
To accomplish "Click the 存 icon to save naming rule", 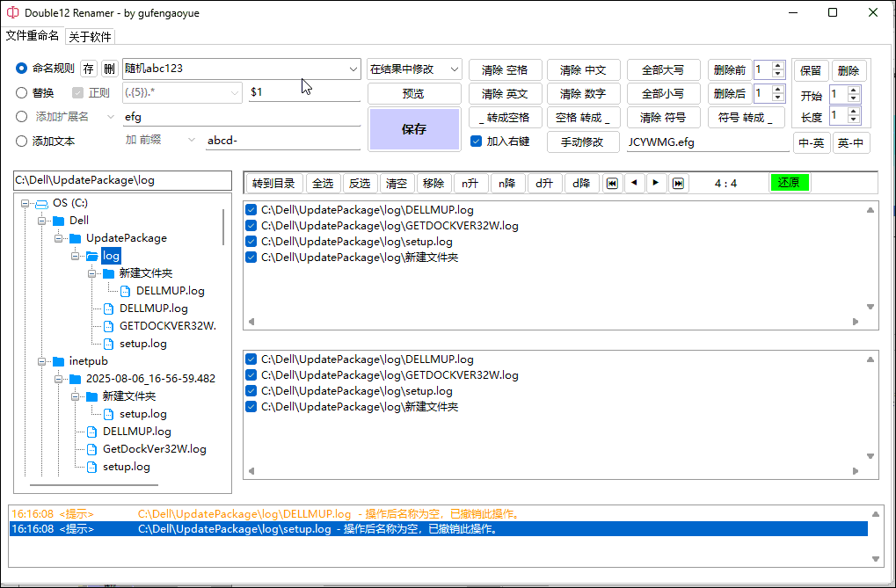I will pos(89,68).
